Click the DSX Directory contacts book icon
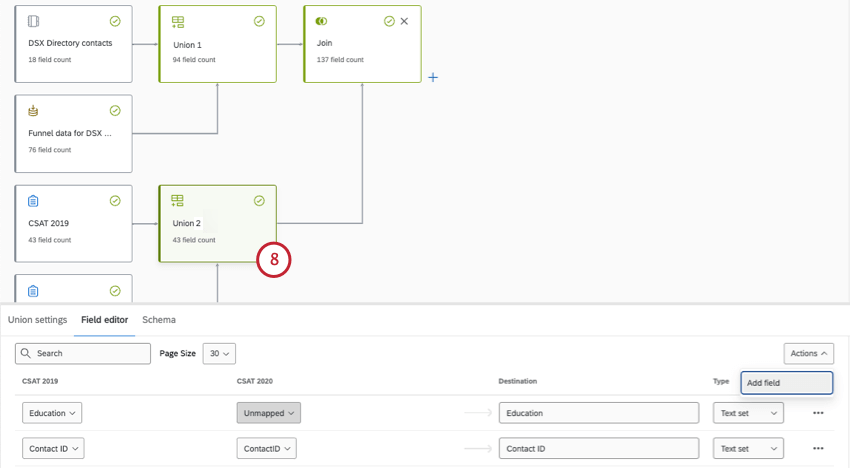Viewport: 850px width, 468px height. coord(33,21)
